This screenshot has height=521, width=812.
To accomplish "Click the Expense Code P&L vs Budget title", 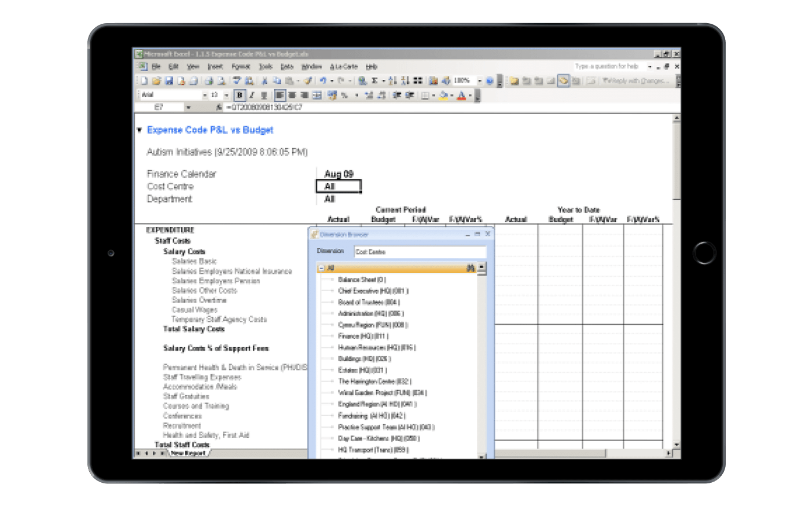I will (x=210, y=130).
